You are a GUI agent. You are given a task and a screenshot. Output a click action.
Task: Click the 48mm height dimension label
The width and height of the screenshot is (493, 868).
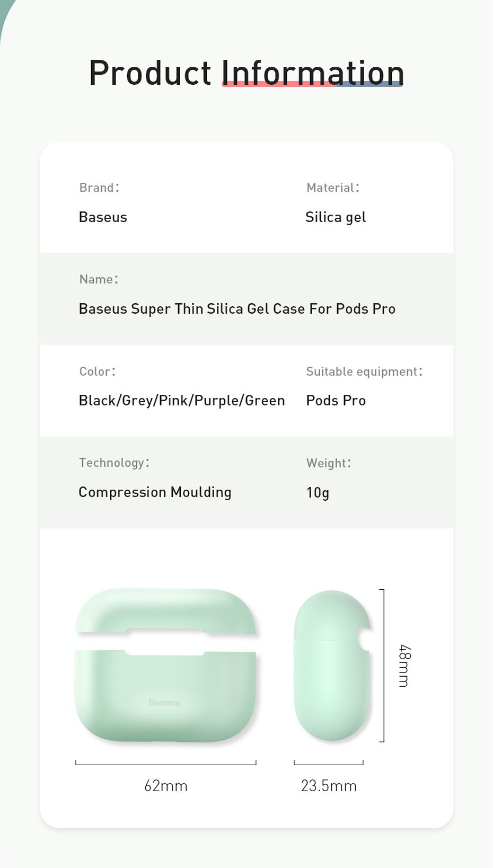[404, 666]
